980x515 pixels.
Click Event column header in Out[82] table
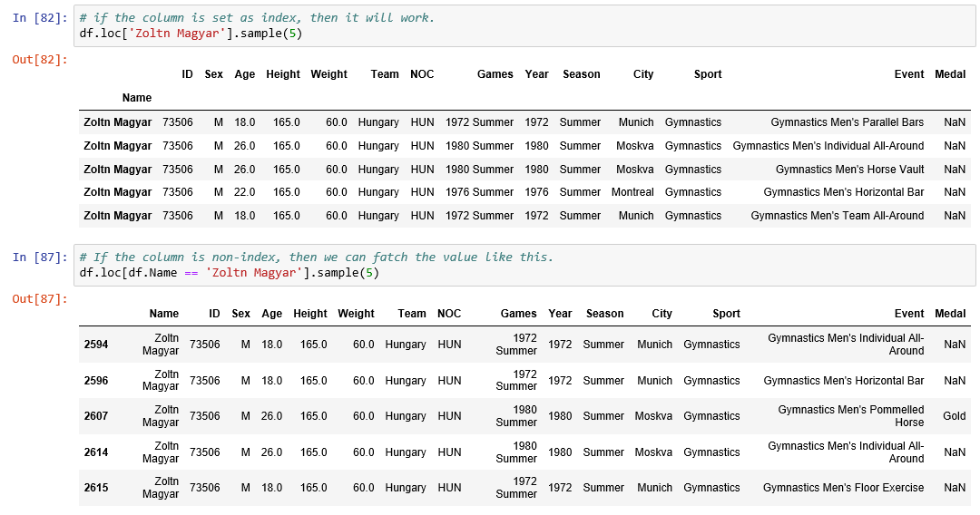[908, 74]
